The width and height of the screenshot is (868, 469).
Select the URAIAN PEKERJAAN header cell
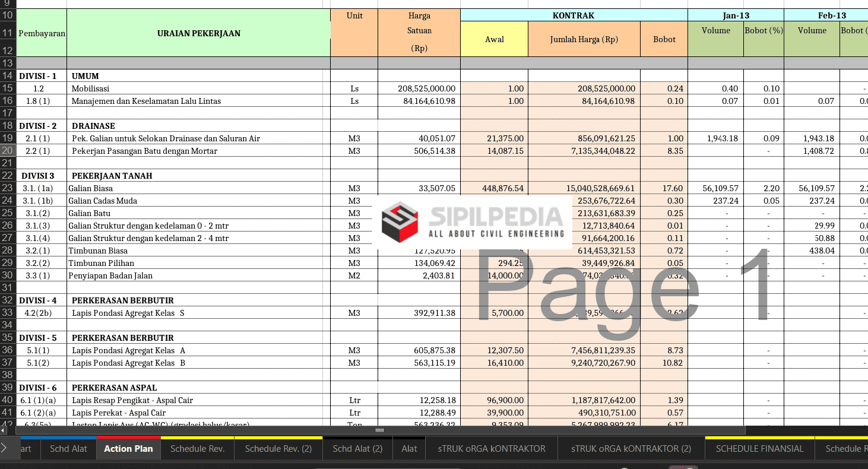(x=198, y=33)
